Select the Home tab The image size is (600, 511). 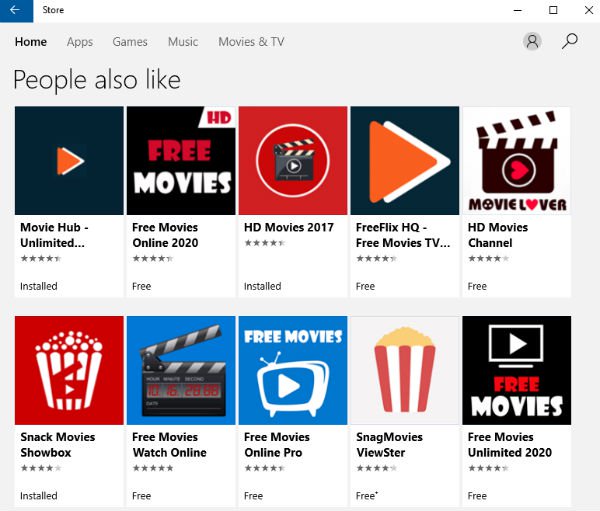[x=31, y=42]
